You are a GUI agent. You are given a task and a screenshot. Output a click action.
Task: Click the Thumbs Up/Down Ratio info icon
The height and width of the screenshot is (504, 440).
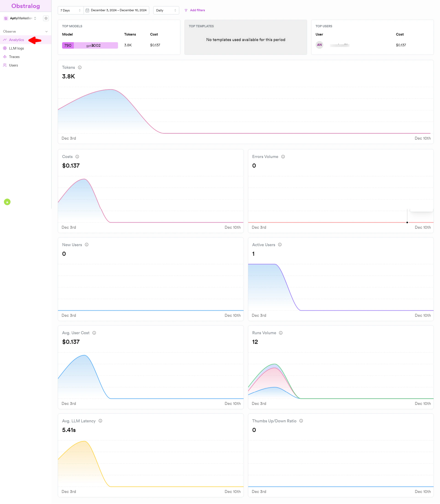pos(301,421)
